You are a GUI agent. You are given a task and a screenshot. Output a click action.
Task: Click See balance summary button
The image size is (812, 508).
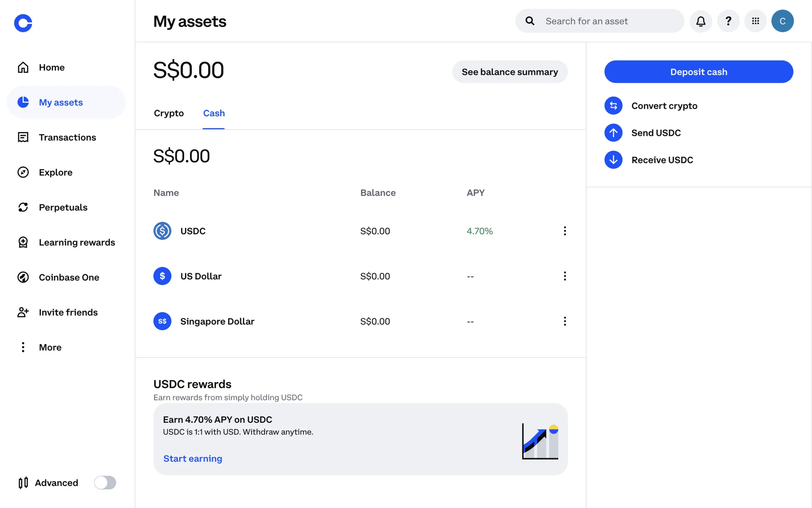click(510, 72)
